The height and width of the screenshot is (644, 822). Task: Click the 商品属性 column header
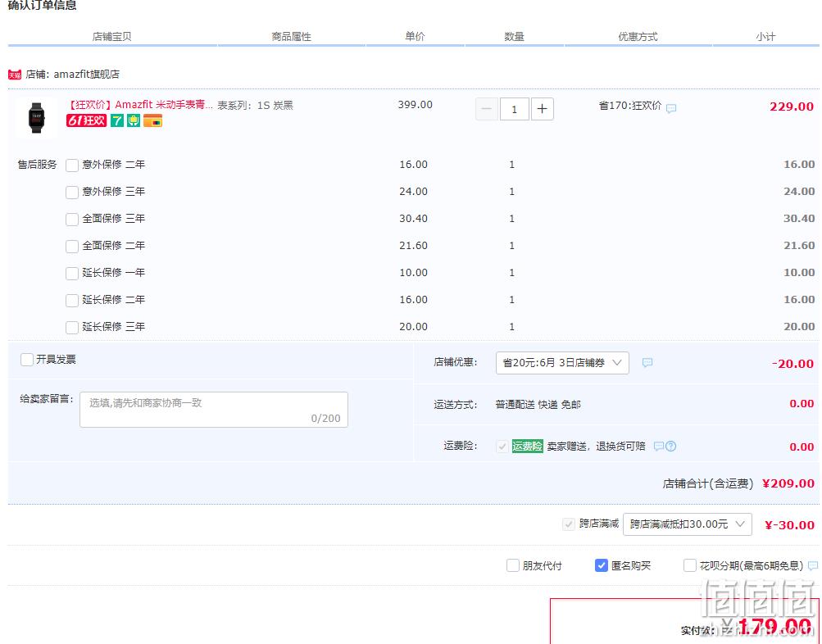pos(292,37)
